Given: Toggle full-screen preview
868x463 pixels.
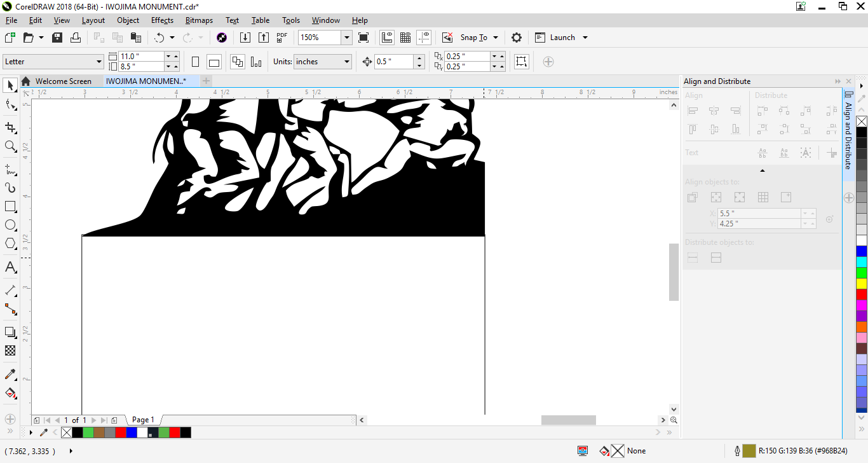Looking at the screenshot, I should 363,38.
